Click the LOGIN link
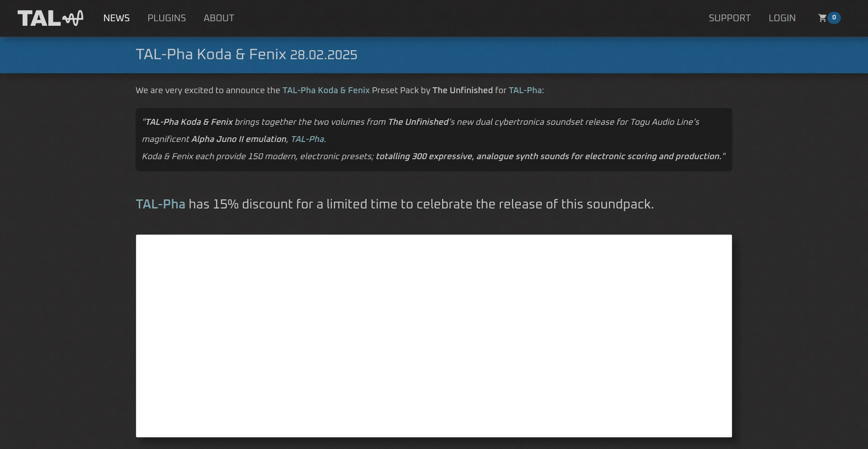The width and height of the screenshot is (868, 449). (782, 18)
